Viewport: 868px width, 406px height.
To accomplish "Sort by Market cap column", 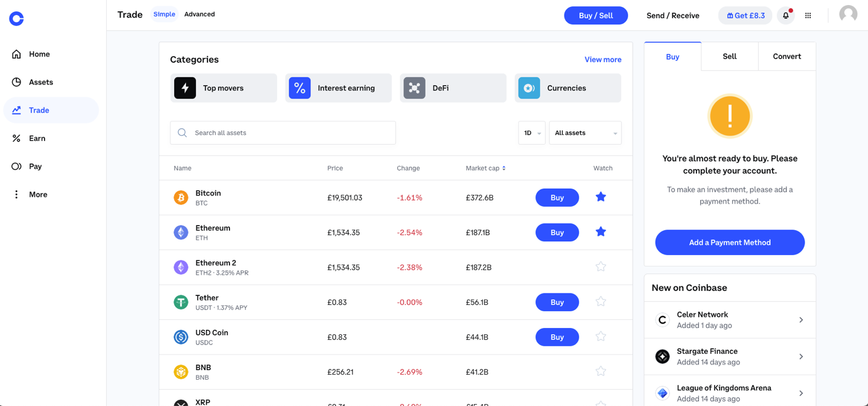I will coord(485,168).
